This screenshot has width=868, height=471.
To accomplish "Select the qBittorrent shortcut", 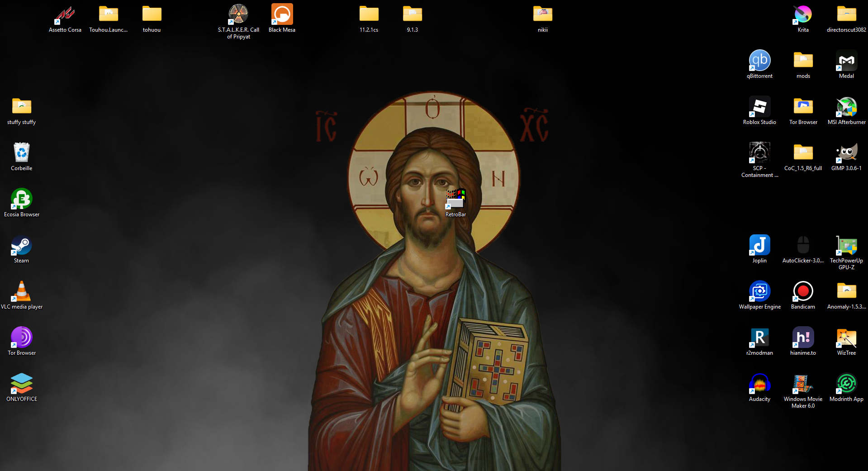I will [759, 61].
